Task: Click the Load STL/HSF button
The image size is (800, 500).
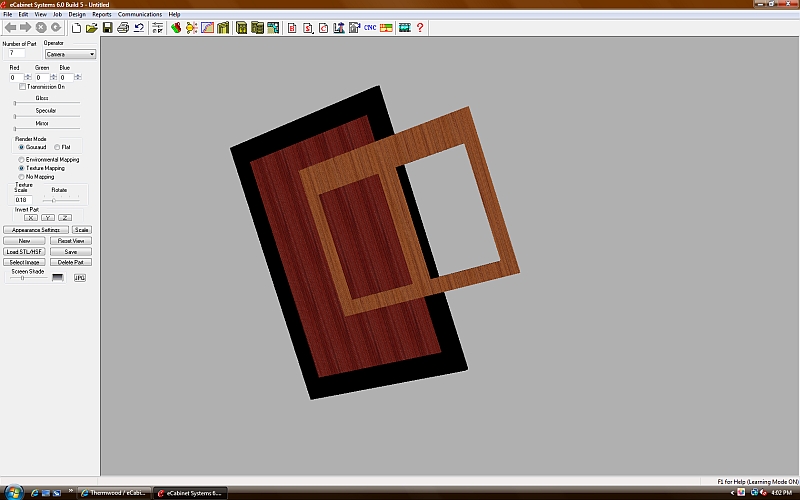Action: 25,252
